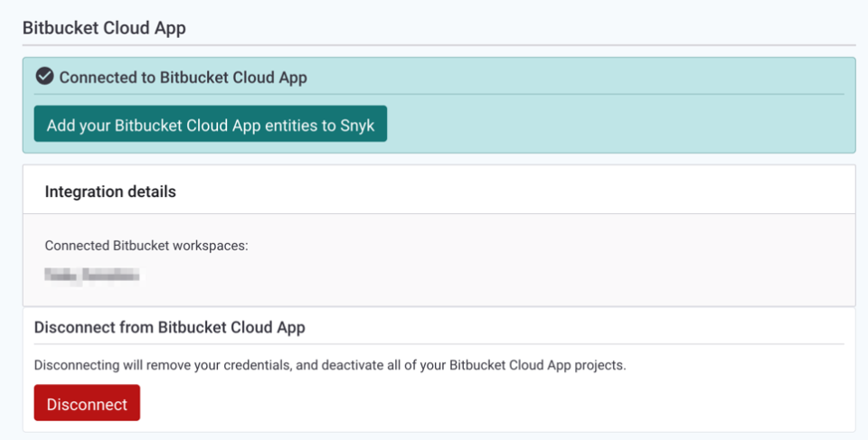The image size is (868, 440).
Task: Click Connected Bitbucket workspaces label
Action: 146,246
